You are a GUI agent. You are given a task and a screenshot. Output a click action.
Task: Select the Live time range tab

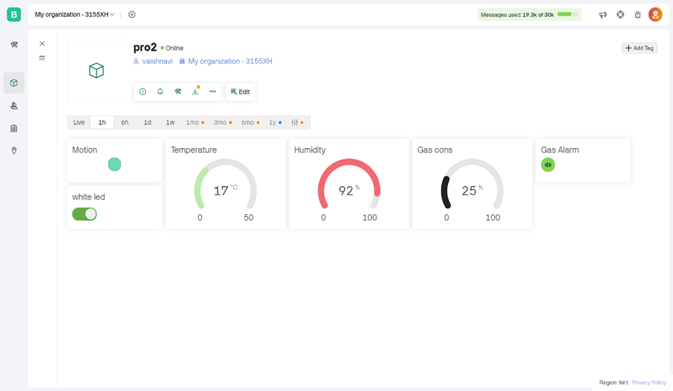click(x=79, y=122)
